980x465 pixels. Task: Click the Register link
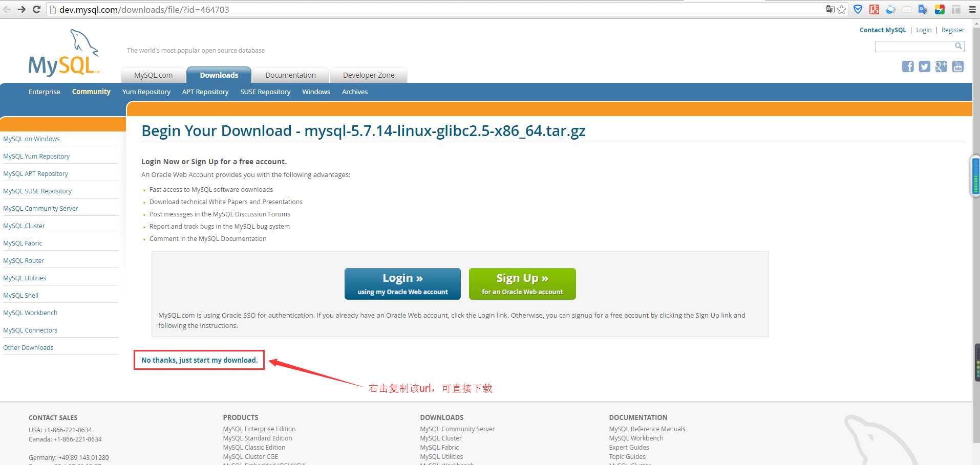[x=953, y=30]
